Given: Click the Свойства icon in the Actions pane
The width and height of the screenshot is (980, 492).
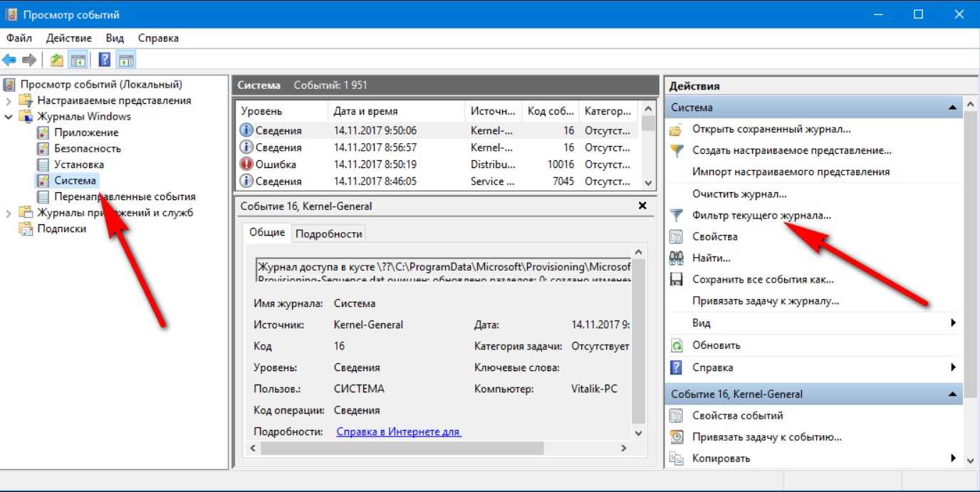Looking at the screenshot, I should point(677,236).
